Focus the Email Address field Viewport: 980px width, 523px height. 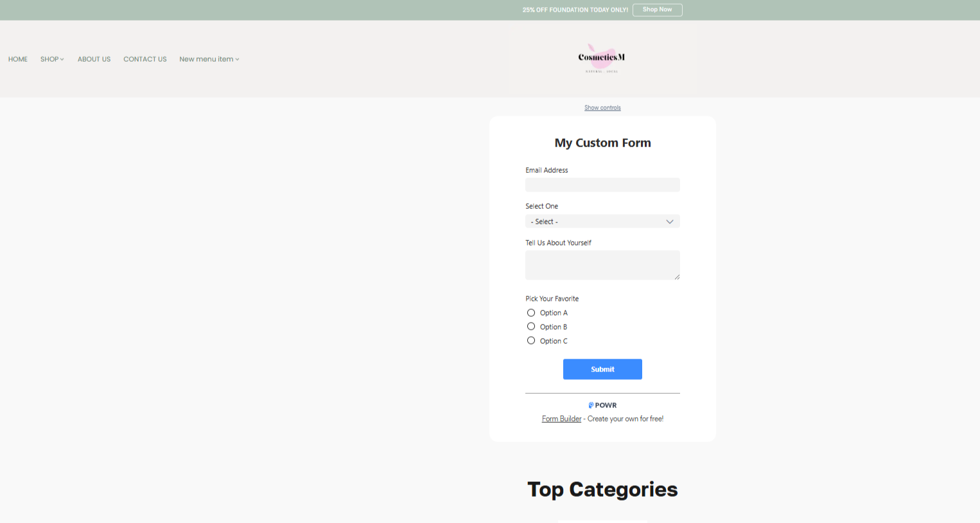[x=602, y=185]
